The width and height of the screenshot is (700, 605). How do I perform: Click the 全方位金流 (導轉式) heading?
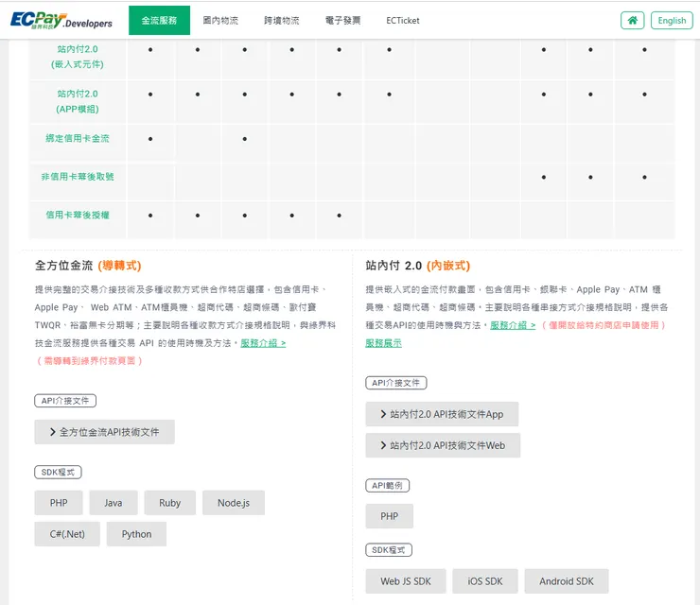pyautogui.click(x=88, y=266)
